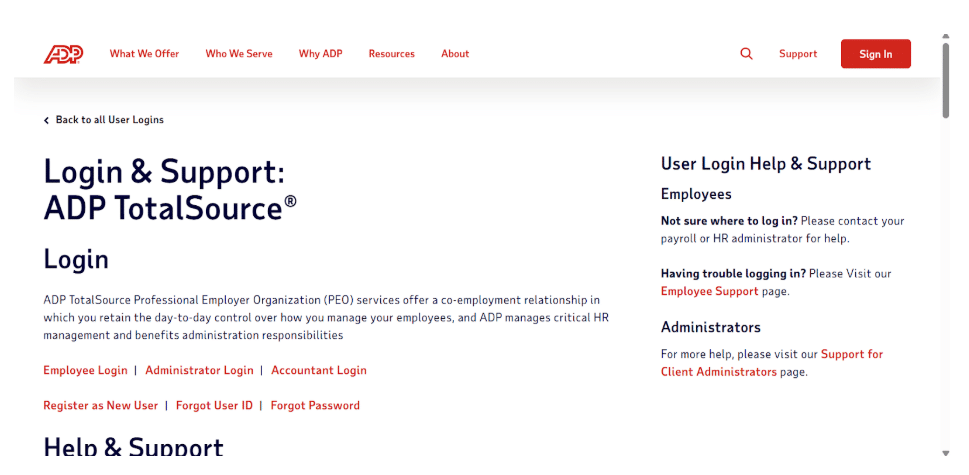Click the Forgot Password link

pos(315,405)
